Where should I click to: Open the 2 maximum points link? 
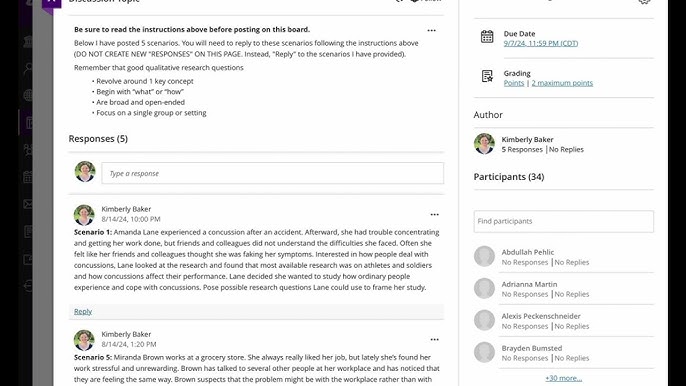(562, 83)
